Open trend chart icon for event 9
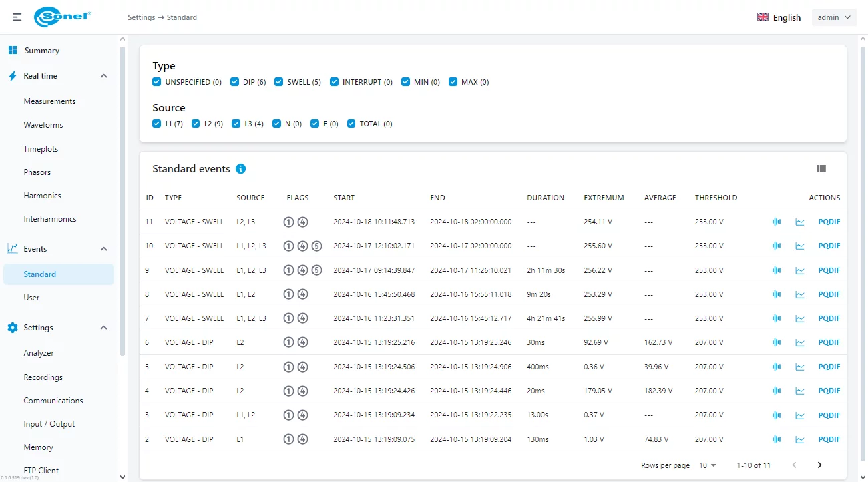The width and height of the screenshot is (868, 482). point(799,270)
